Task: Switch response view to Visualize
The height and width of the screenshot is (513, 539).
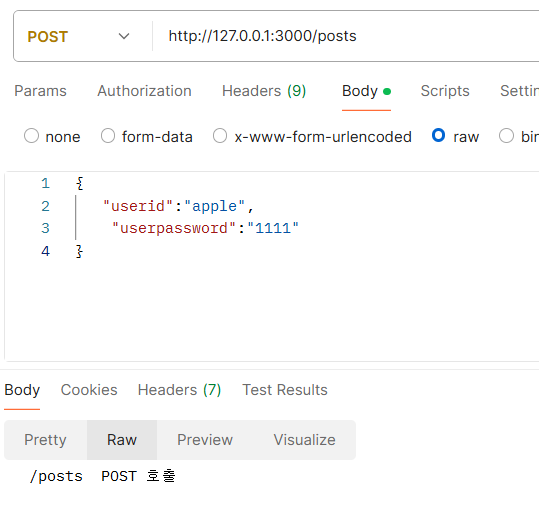Action: pos(305,440)
